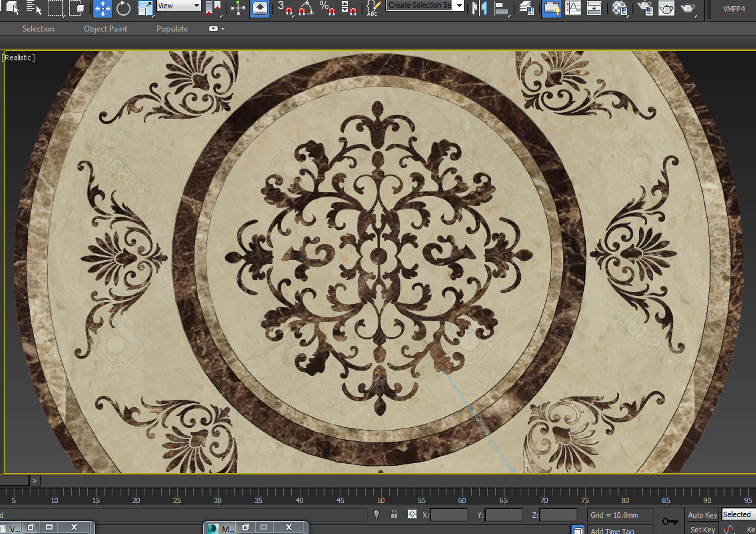Activate the Select Object tool
756x534 pixels.
click(x=12, y=8)
